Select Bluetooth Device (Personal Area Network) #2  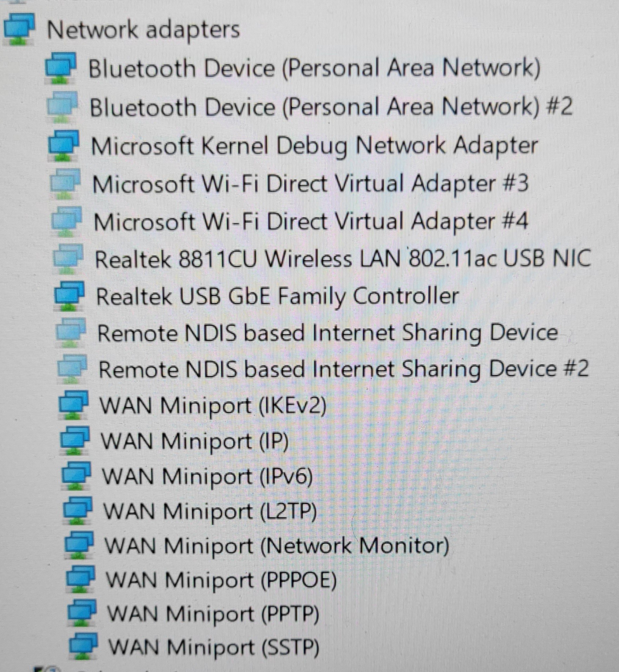[331, 107]
